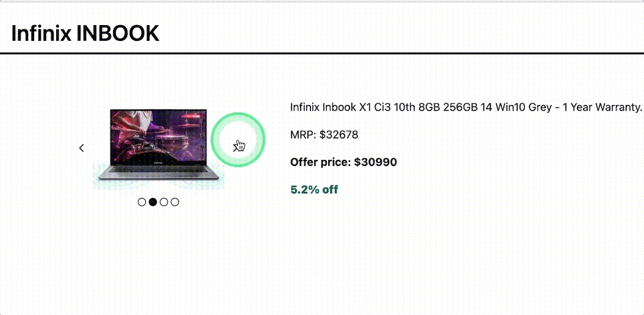
Task: Click the MRP: $32678 text
Action: [x=324, y=134]
